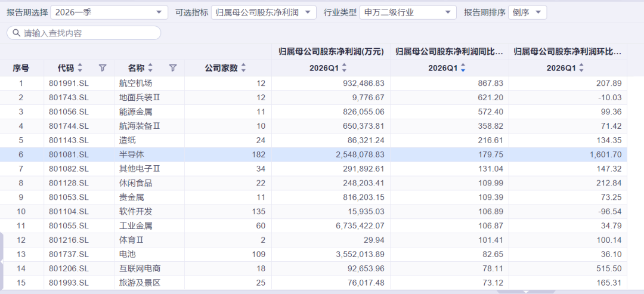Viewport: 644px width, 294px height.
Task: Click the 序号 column header
Action: pyautogui.click(x=21, y=68)
